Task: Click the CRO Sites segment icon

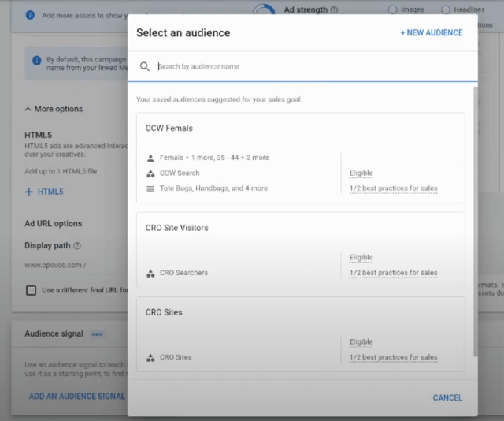Action: 150,358
